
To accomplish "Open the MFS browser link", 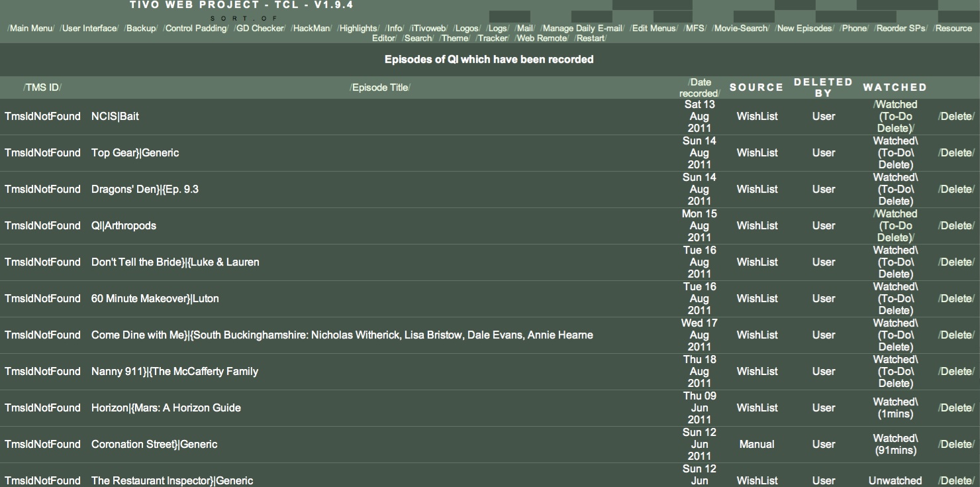I will click(695, 28).
